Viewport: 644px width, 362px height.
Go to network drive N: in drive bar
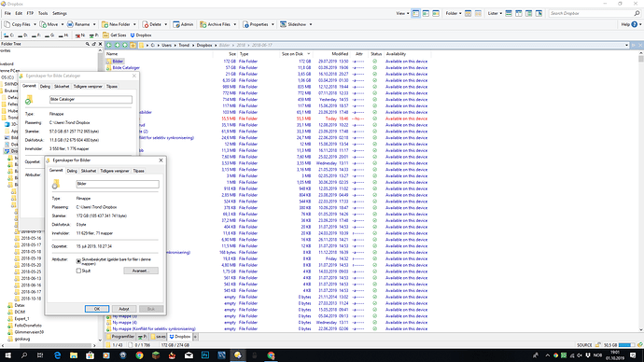(80, 35)
